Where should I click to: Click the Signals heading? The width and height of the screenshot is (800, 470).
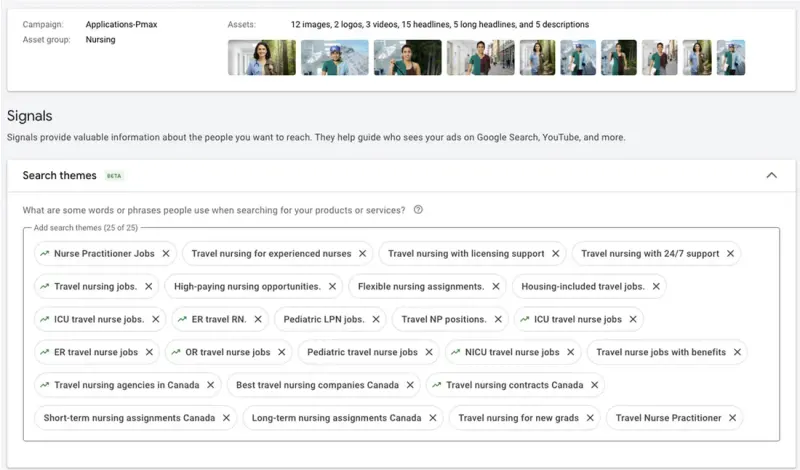click(x=30, y=116)
